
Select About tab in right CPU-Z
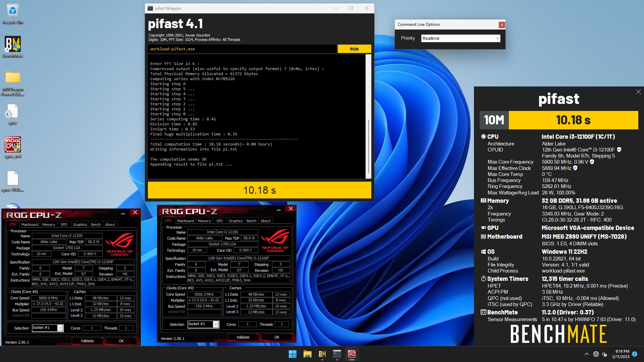pos(266,221)
